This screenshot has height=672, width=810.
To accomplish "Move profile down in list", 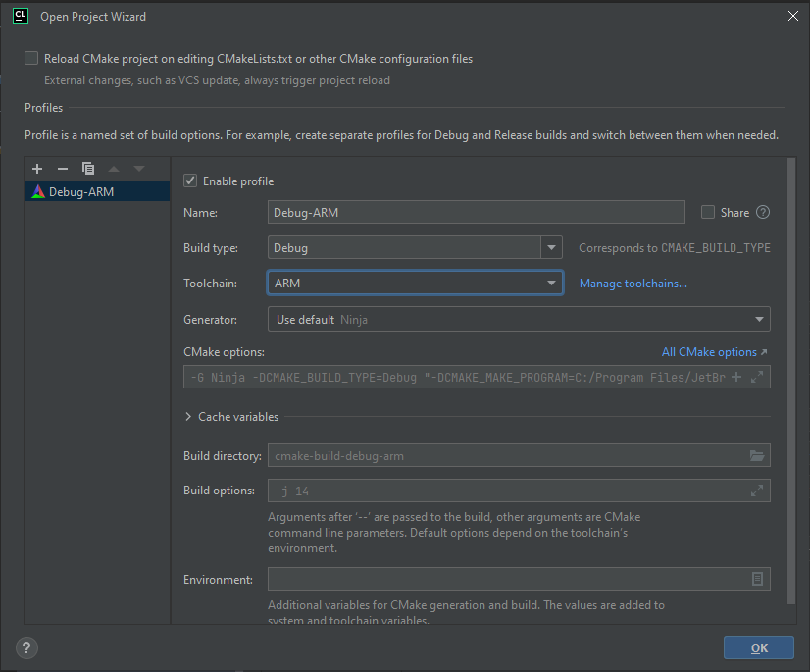I will click(x=139, y=169).
